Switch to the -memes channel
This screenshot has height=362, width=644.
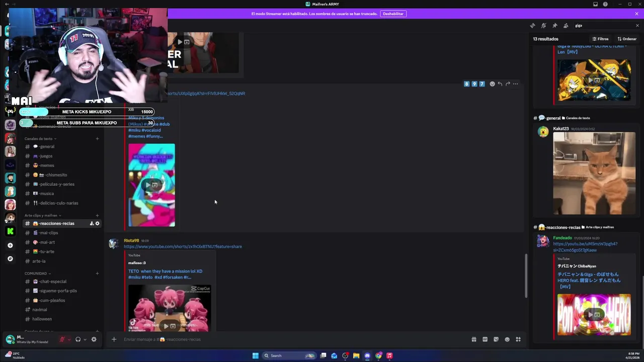point(62,165)
